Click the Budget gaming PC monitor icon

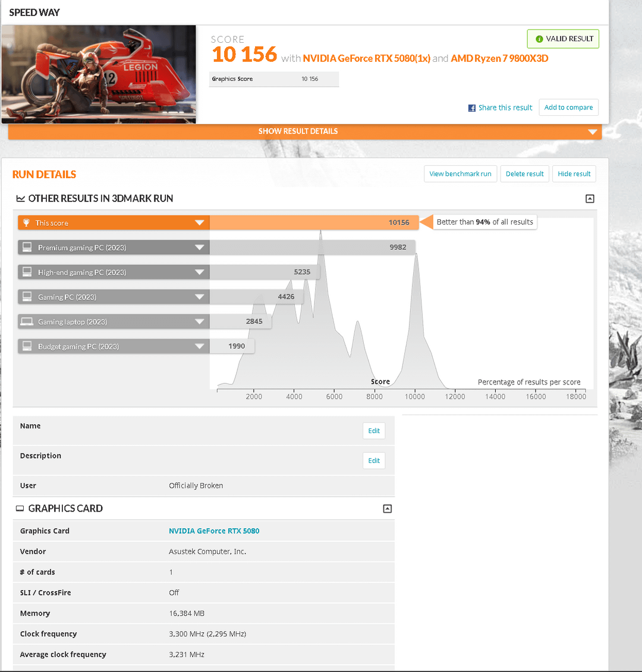coord(27,346)
